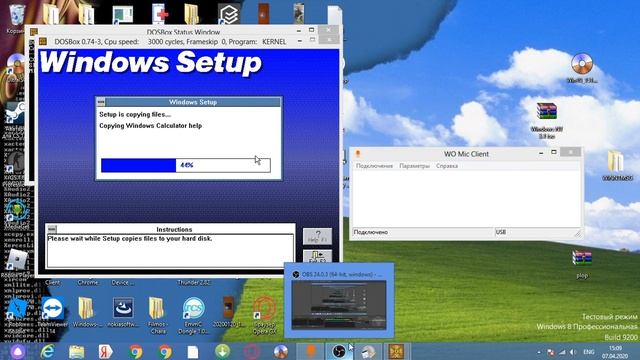Click the WO Mic Client title bar icon
Viewport: 640px width, 360px height.
(x=358, y=153)
